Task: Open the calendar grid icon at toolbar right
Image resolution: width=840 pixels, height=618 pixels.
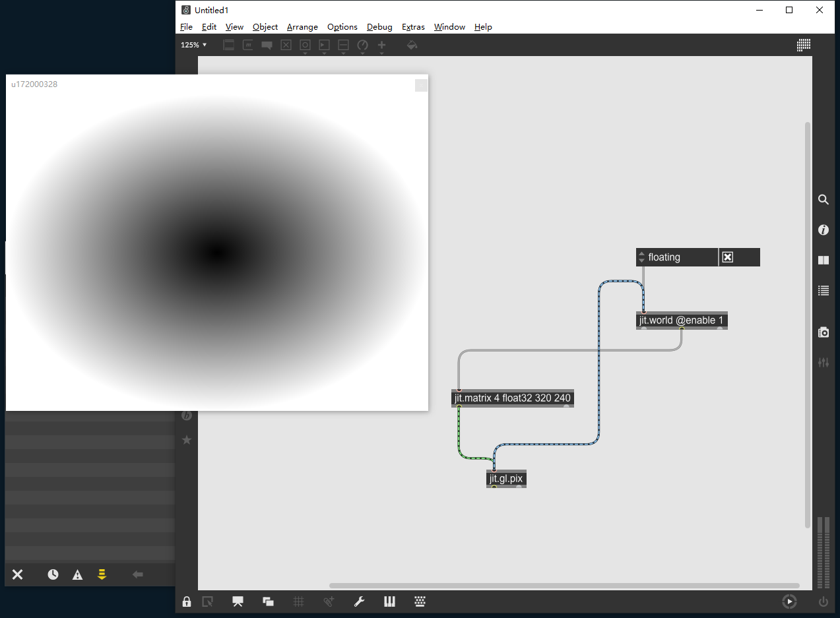Action: pos(804,45)
